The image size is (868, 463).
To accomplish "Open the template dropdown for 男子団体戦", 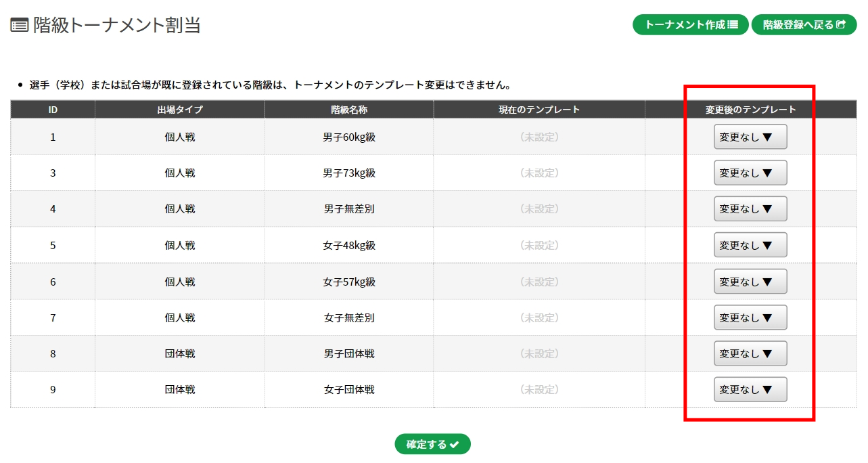I will tap(750, 353).
